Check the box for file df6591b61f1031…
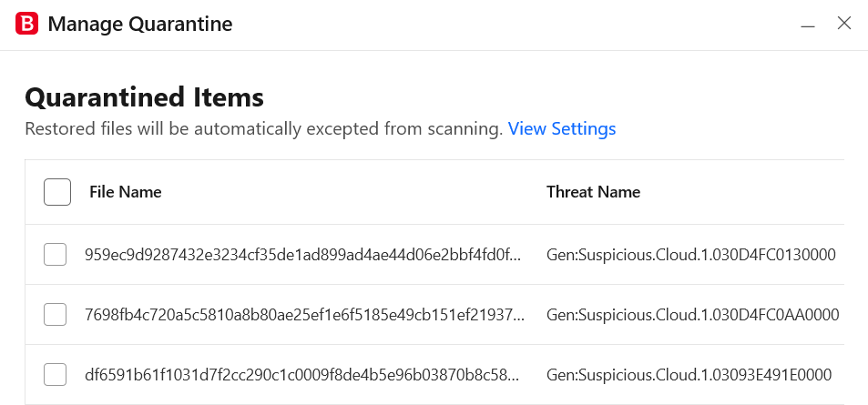This screenshot has height=405, width=868. [x=55, y=375]
